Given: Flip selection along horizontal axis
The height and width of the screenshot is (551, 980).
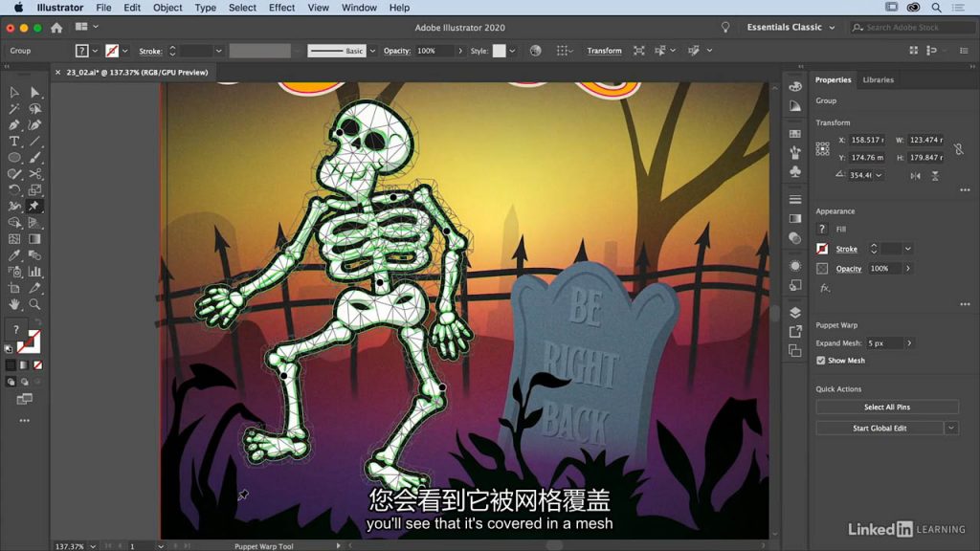Looking at the screenshot, I should click(915, 176).
